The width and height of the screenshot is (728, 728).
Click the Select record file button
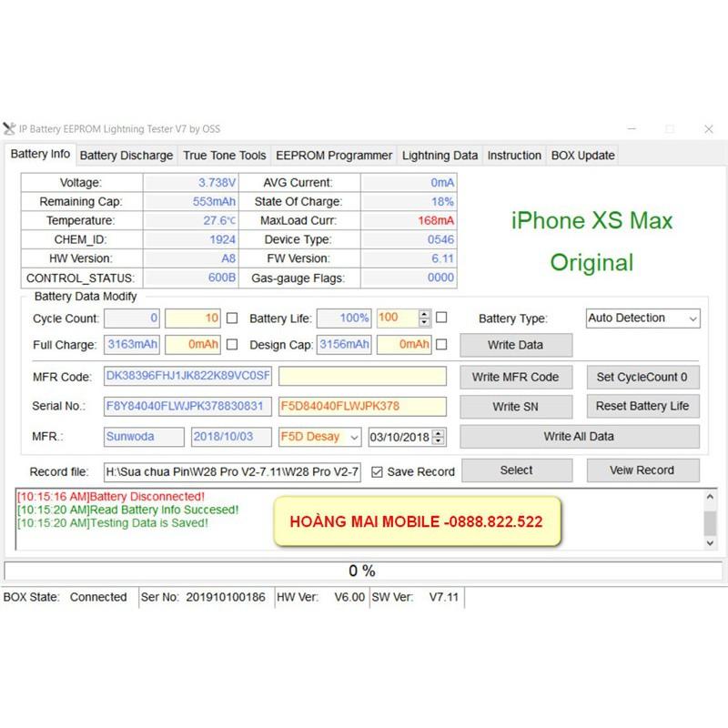[x=517, y=470]
